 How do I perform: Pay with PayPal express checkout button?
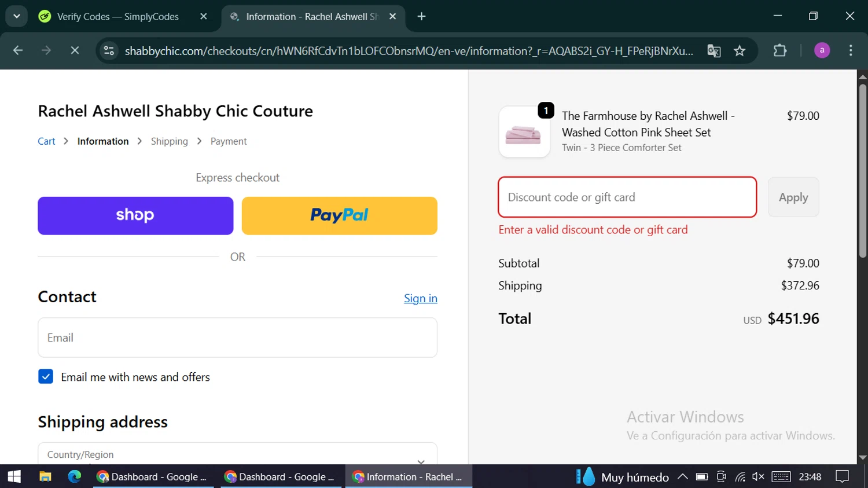pyautogui.click(x=340, y=216)
